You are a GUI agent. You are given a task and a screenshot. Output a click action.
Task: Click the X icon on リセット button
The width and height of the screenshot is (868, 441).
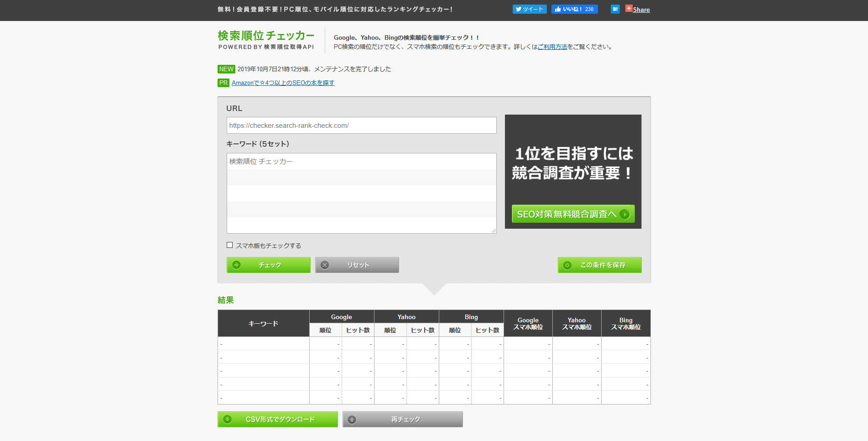tap(325, 265)
